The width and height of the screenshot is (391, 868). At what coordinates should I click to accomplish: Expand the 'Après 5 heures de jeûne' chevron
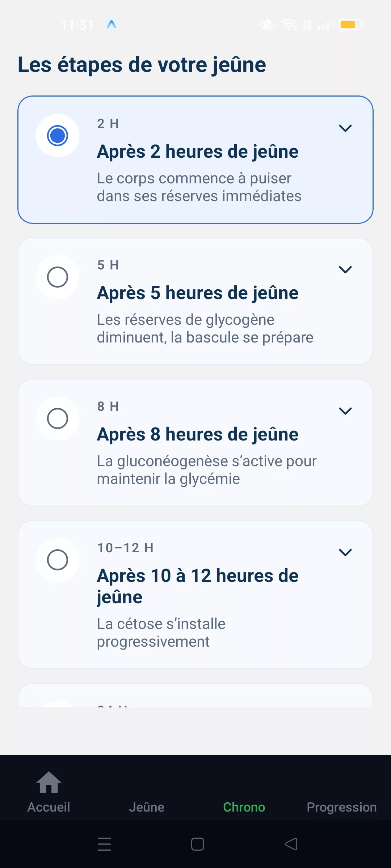[345, 269]
